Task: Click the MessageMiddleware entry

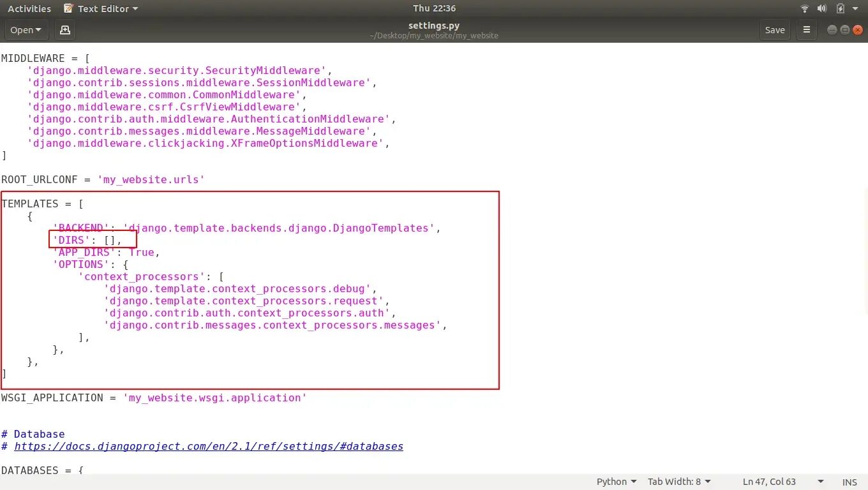Action: [x=202, y=131]
